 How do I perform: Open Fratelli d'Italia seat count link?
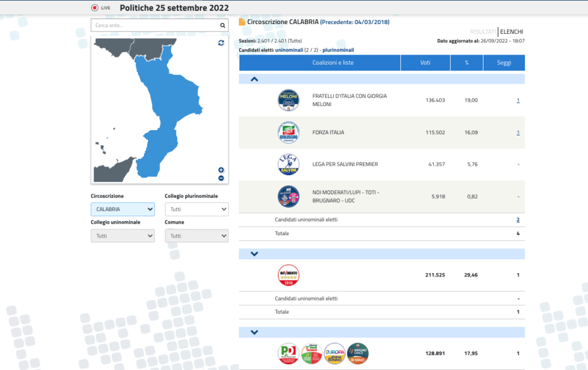click(519, 100)
